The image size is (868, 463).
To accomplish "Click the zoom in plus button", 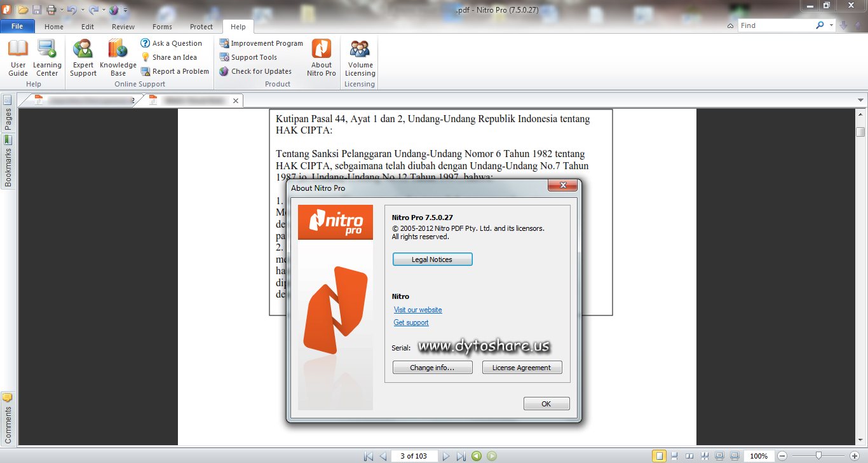I will (855, 456).
